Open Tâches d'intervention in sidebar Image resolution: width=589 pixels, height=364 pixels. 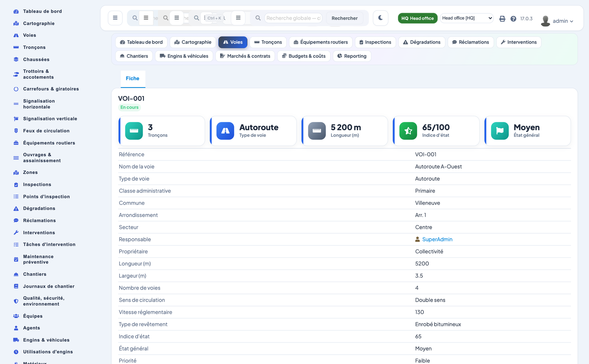coord(49,244)
